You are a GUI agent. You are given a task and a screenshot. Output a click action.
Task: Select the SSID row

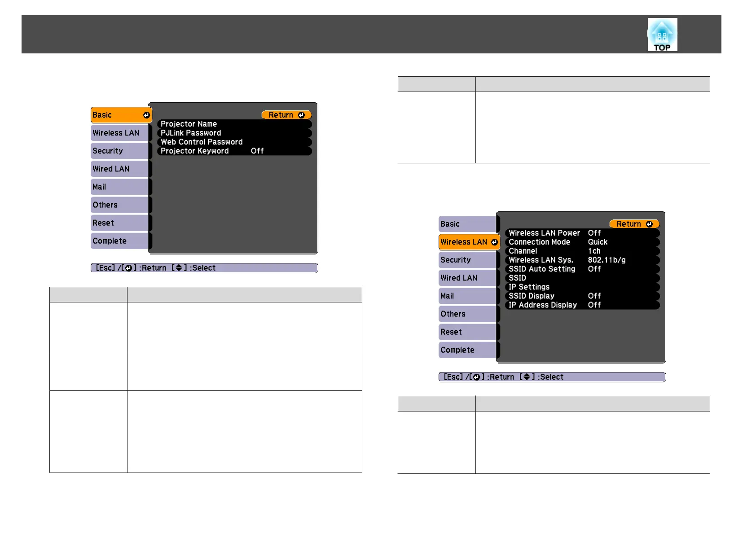tap(582, 278)
